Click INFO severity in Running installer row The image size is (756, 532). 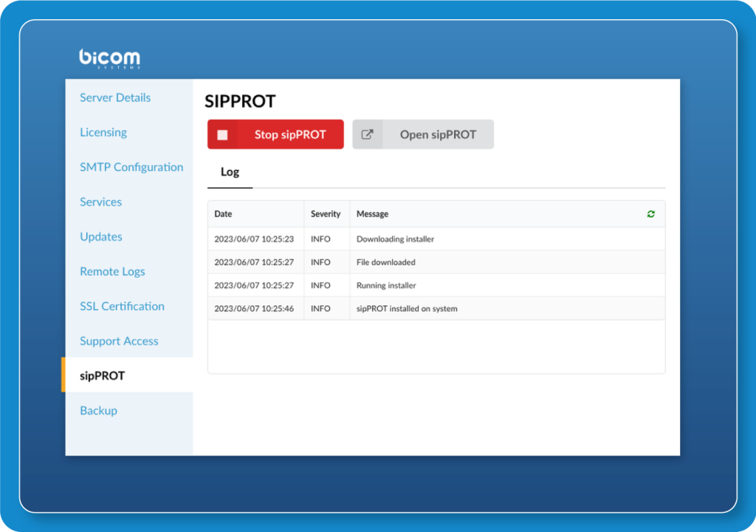pos(320,286)
